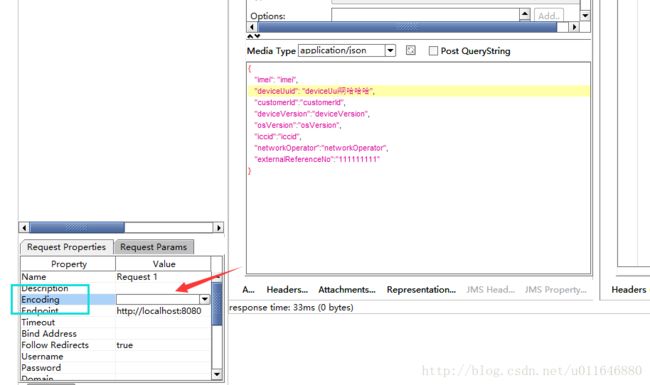
Task: Select the Username property row
Action: 116,356
